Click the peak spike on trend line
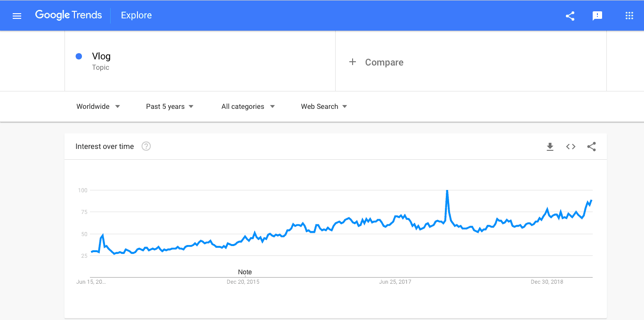 447,191
